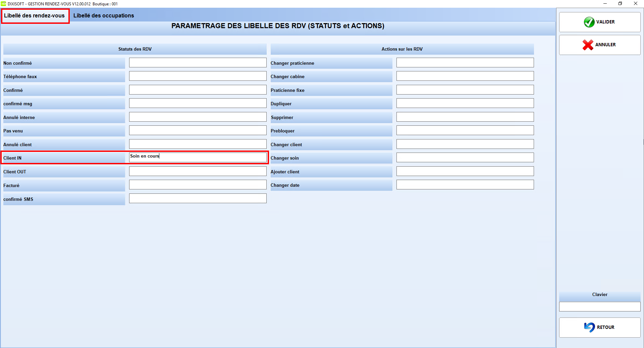The width and height of the screenshot is (644, 348).
Task: Click the text field next to Confirmé
Action: click(x=198, y=90)
